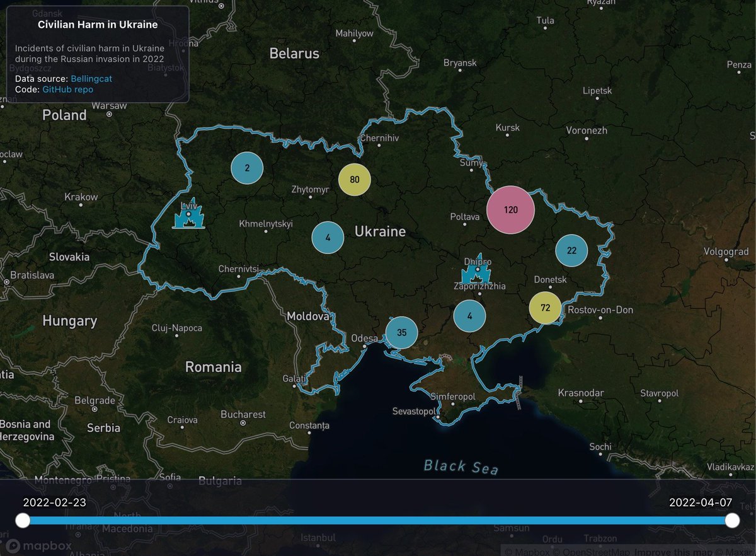
Task: Click the Donetsk city label
Action: [550, 279]
